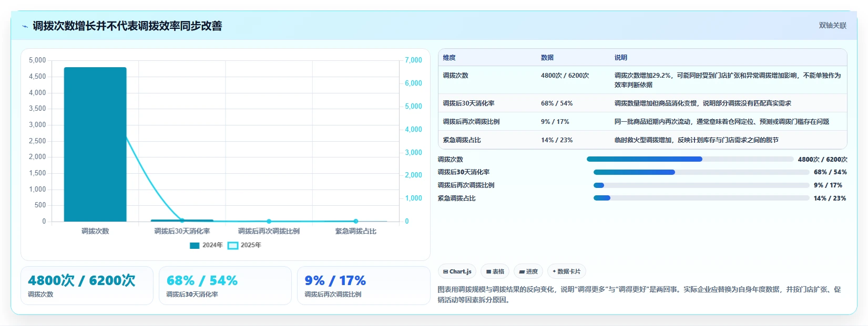The image size is (868, 326).
Task: Click the 调拨后再次调拨比例 progress bar
Action: point(701,185)
